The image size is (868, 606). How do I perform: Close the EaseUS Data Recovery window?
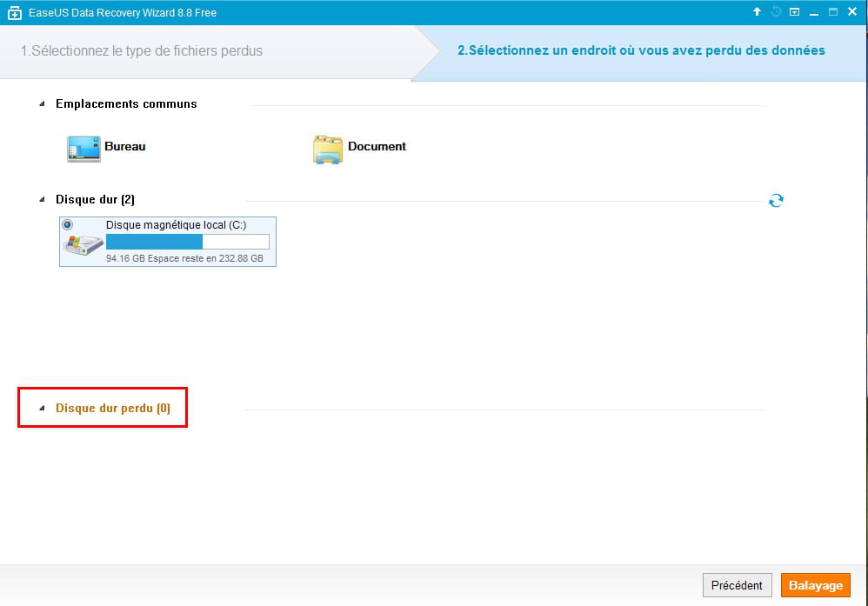point(852,11)
